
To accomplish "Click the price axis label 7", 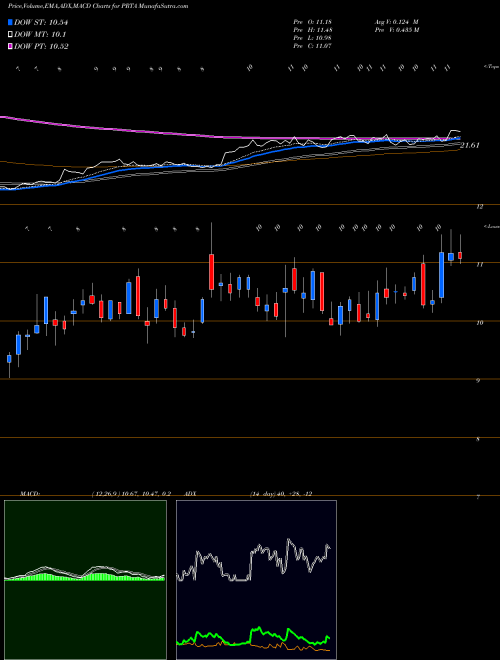I will pos(478,497).
